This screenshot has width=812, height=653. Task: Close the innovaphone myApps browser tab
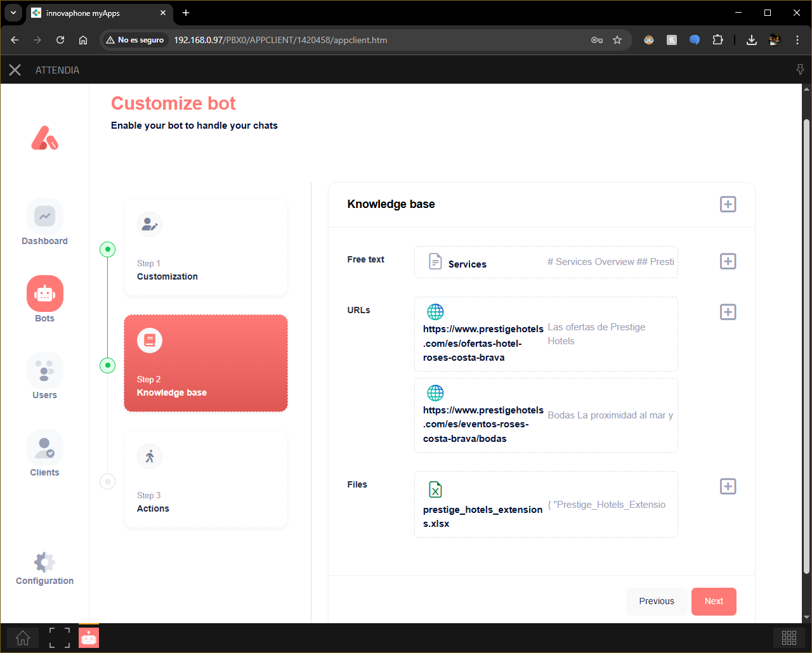pos(163,13)
